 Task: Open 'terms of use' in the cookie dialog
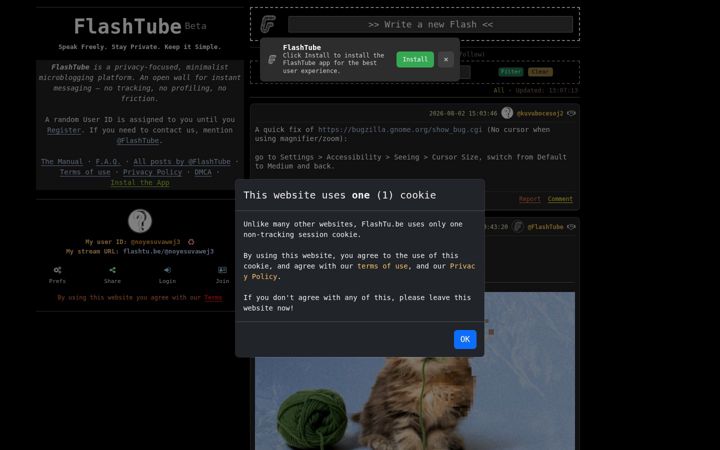382,266
